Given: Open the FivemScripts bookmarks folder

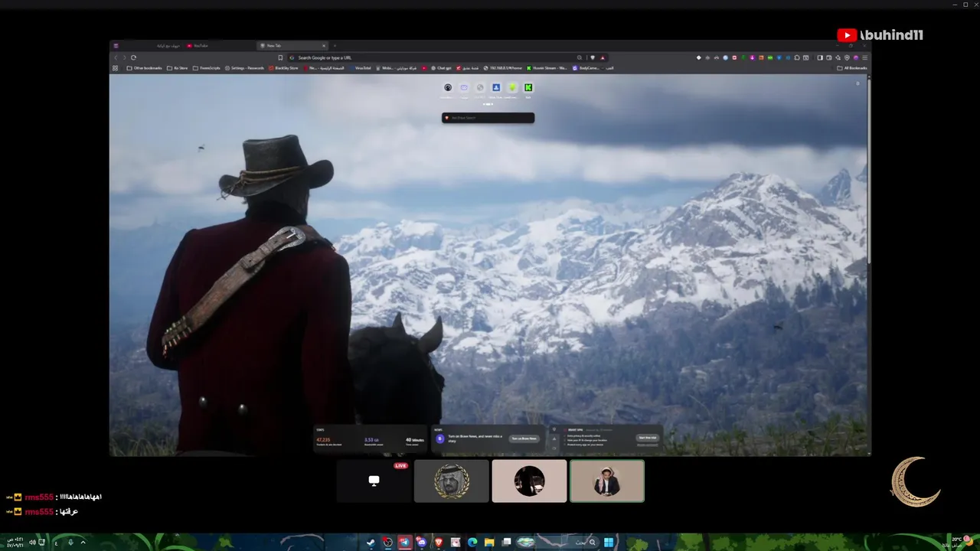Looking at the screenshot, I should (207, 68).
